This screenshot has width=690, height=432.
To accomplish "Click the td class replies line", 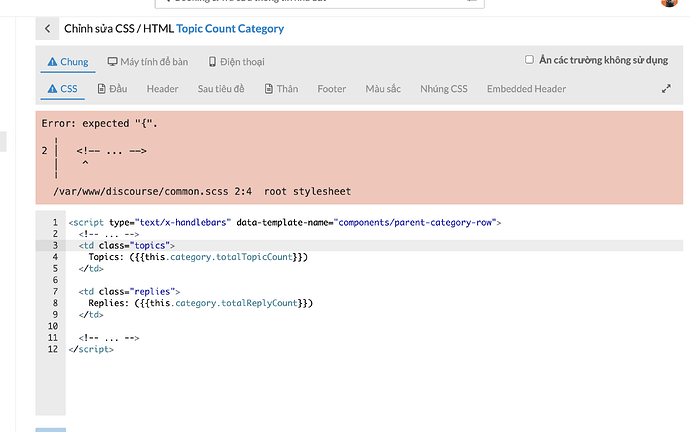I will click(x=129, y=292).
